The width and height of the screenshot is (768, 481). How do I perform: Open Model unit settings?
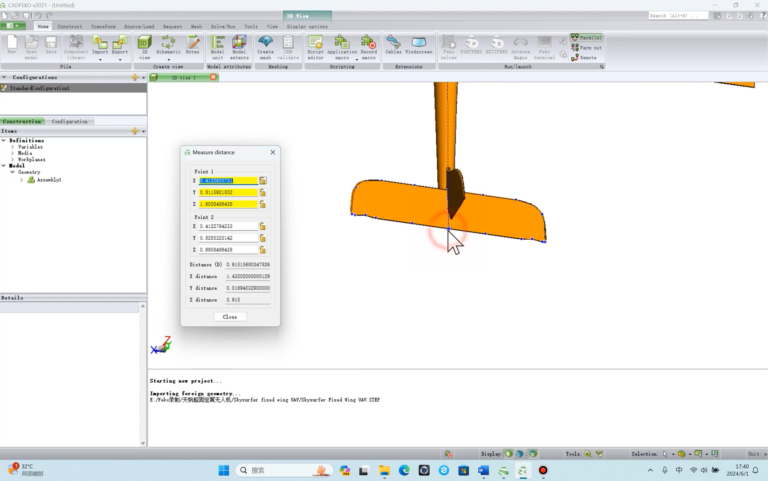[217, 48]
